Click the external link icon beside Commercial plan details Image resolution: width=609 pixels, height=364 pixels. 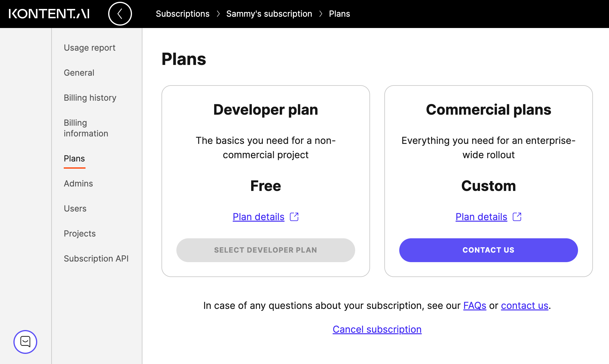point(517,217)
